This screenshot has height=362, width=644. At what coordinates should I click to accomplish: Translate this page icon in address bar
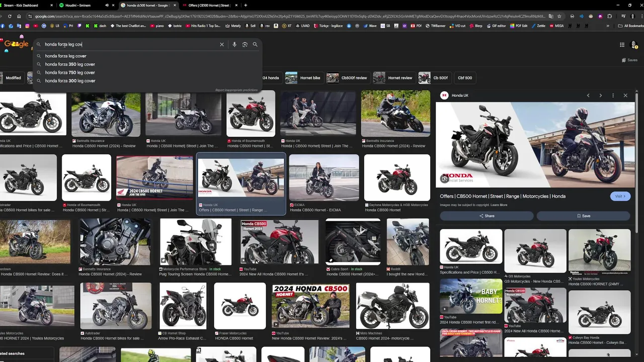tap(551, 16)
